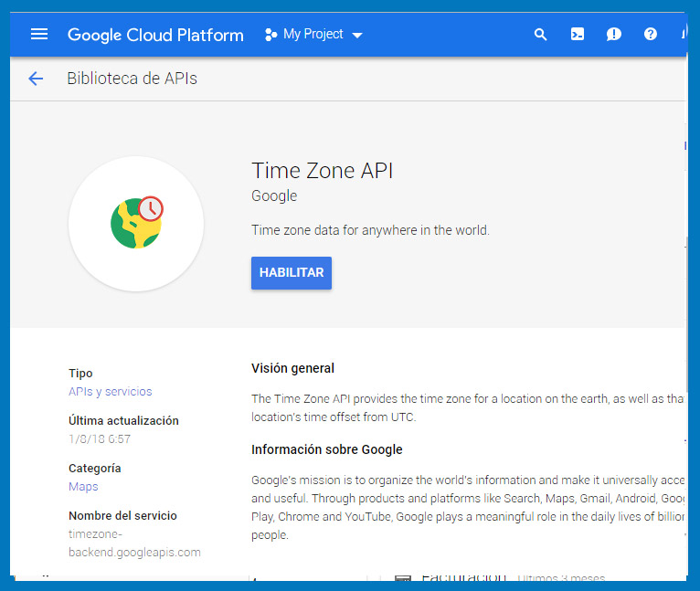The image size is (700, 591).
Task: Click the HABILITAR button
Action: click(292, 273)
